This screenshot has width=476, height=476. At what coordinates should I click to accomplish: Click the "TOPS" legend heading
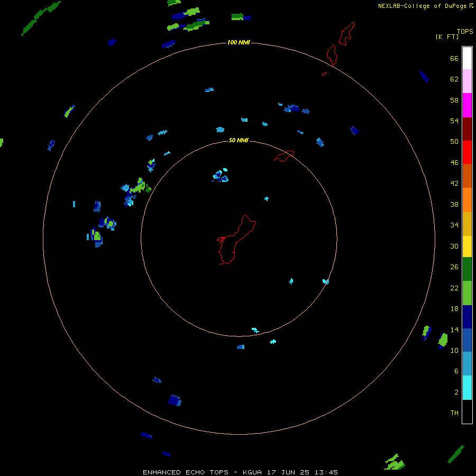pos(465,32)
